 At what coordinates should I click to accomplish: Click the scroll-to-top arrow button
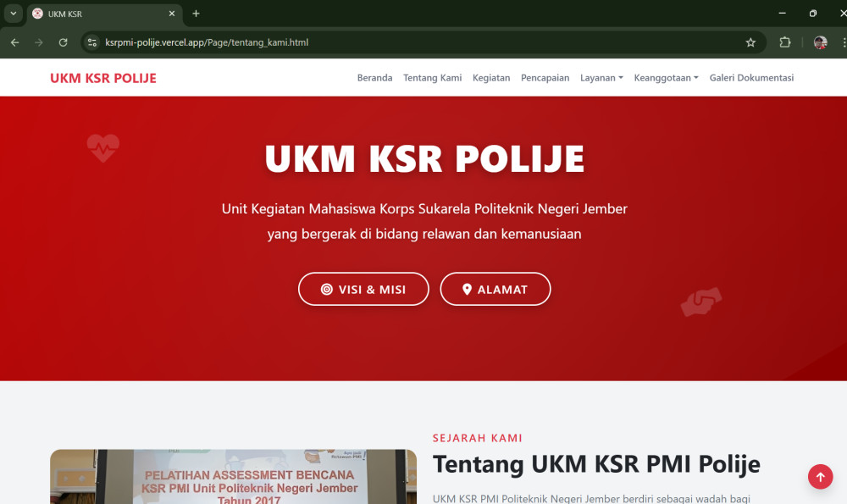[819, 477]
